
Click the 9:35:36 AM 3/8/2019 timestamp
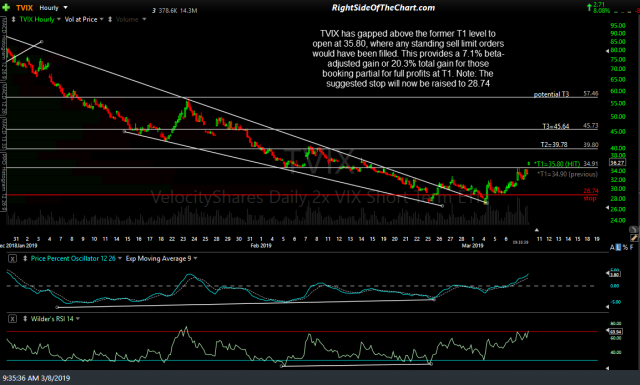pyautogui.click(x=36, y=378)
